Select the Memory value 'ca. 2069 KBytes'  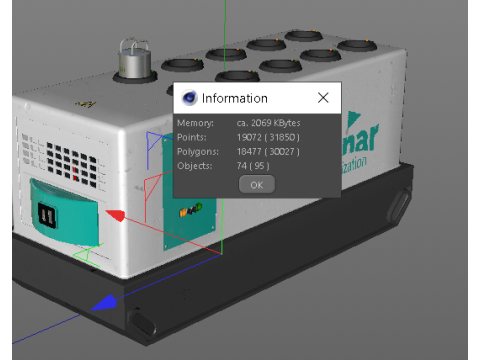click(x=268, y=123)
